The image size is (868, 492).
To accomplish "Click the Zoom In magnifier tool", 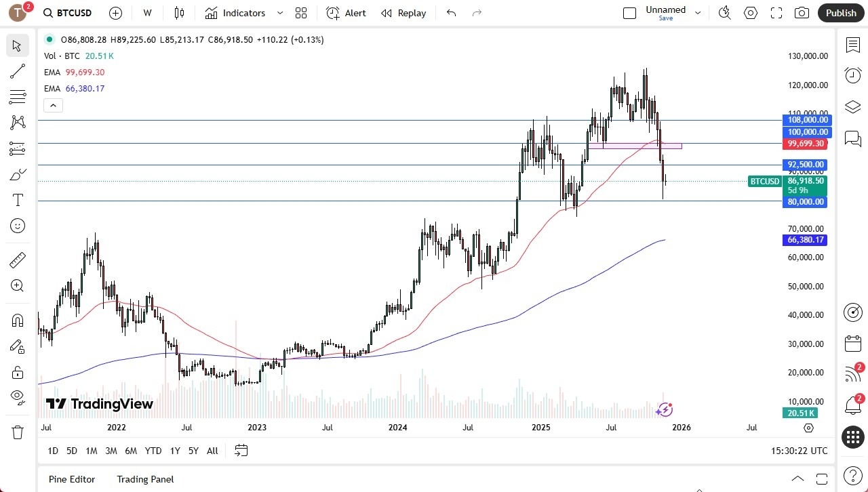I will coord(17,285).
